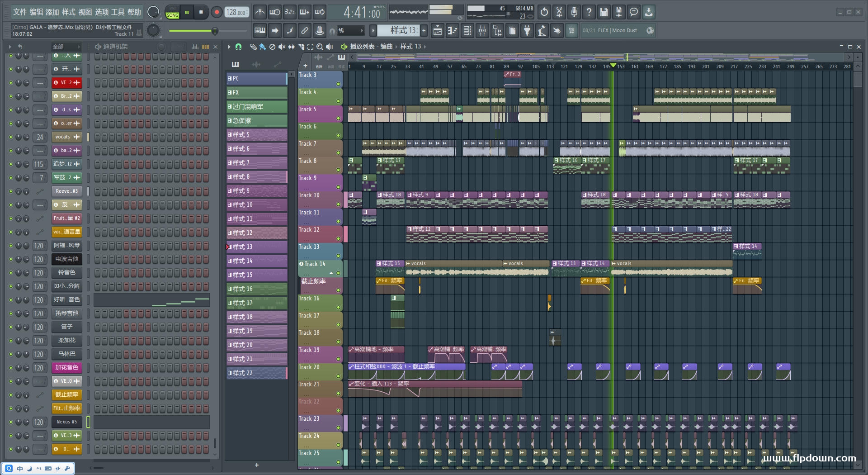This screenshot has width=868, height=475.
Task: Open the playlist options menu arrow
Action: [x=229, y=47]
